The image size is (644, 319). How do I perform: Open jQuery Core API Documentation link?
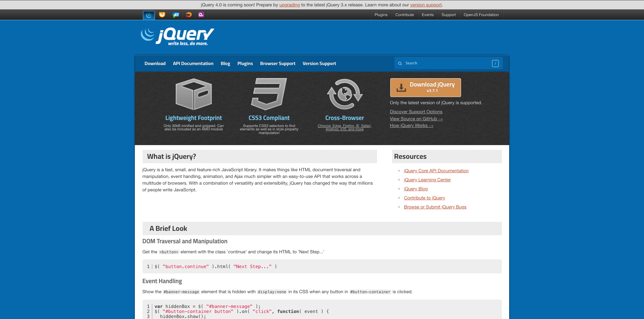[x=436, y=171]
